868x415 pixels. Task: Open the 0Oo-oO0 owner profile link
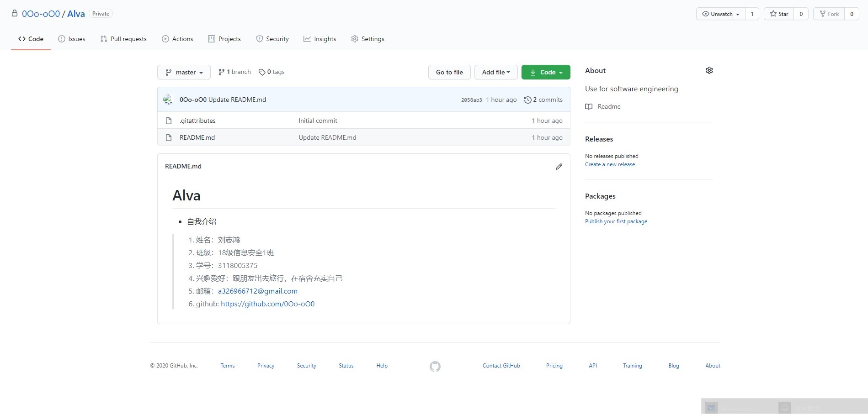[41, 14]
